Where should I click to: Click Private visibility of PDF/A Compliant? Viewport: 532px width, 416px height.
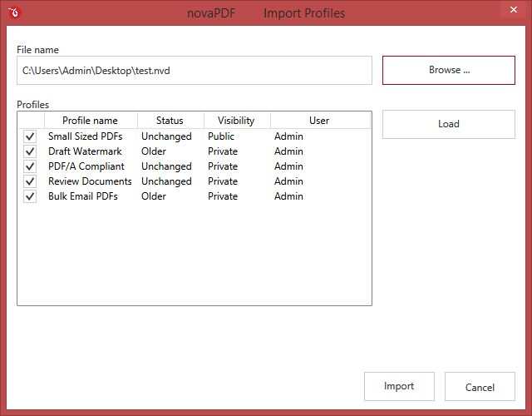coord(223,166)
